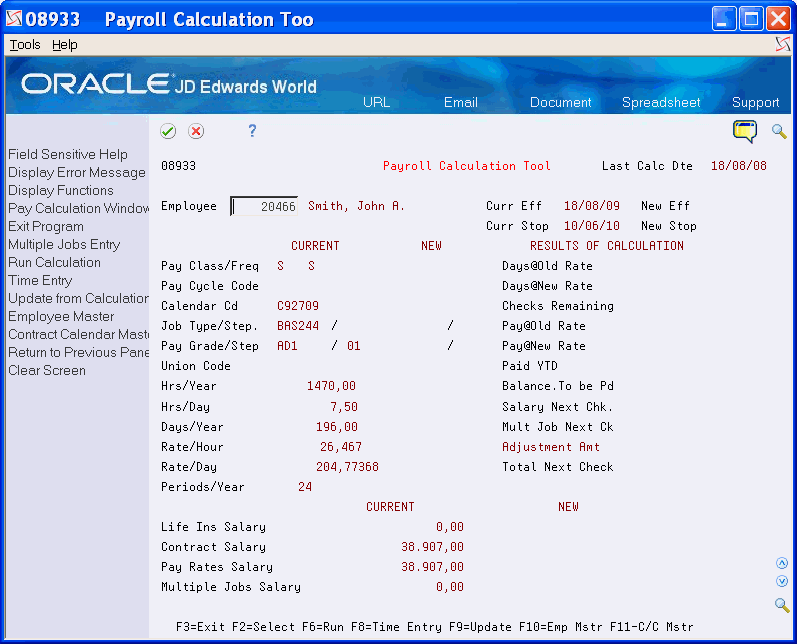Click the Rate/Hour value 26,467
This screenshot has width=797, height=644.
point(341,447)
